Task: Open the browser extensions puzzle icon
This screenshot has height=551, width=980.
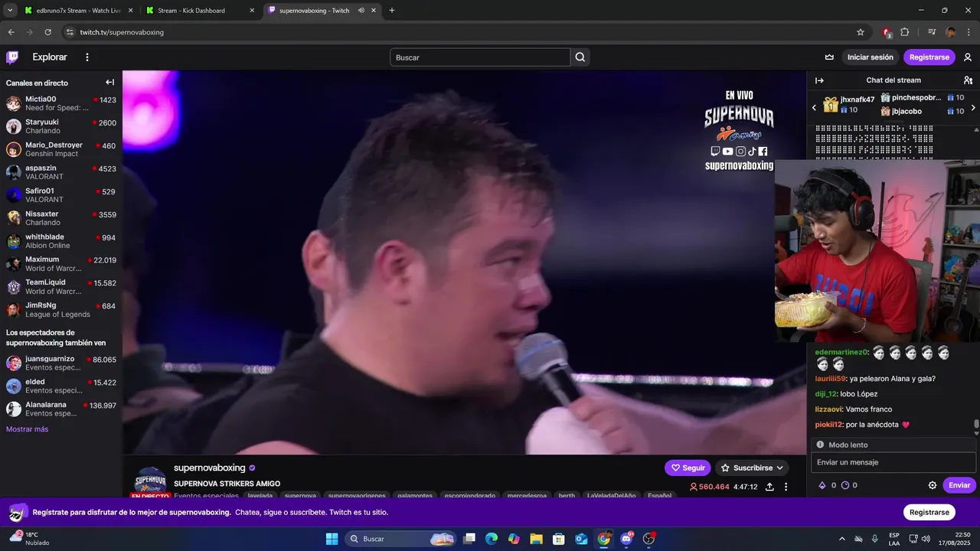Action: pos(905,32)
